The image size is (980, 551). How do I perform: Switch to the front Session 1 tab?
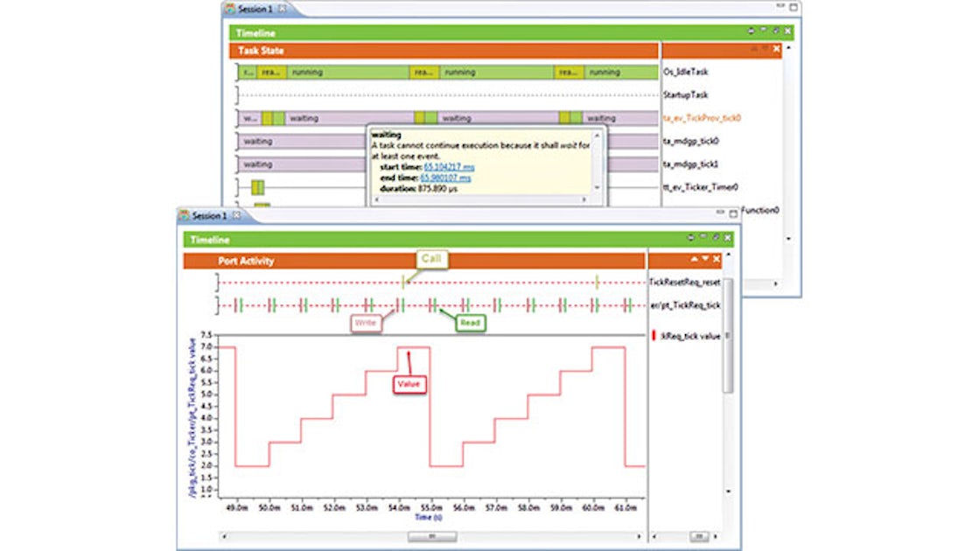tap(209, 215)
